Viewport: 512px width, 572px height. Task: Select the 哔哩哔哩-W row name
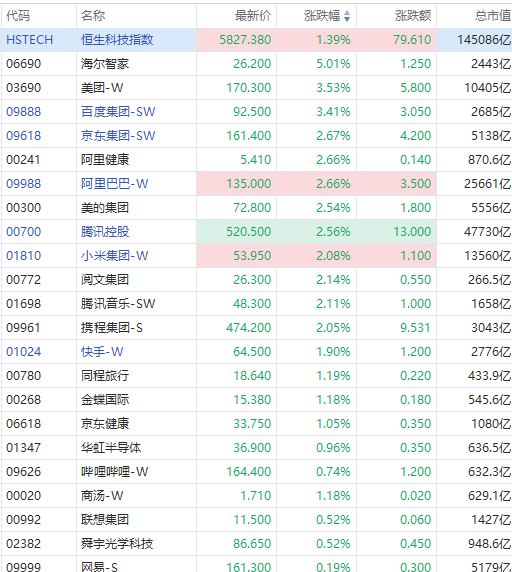(115, 472)
